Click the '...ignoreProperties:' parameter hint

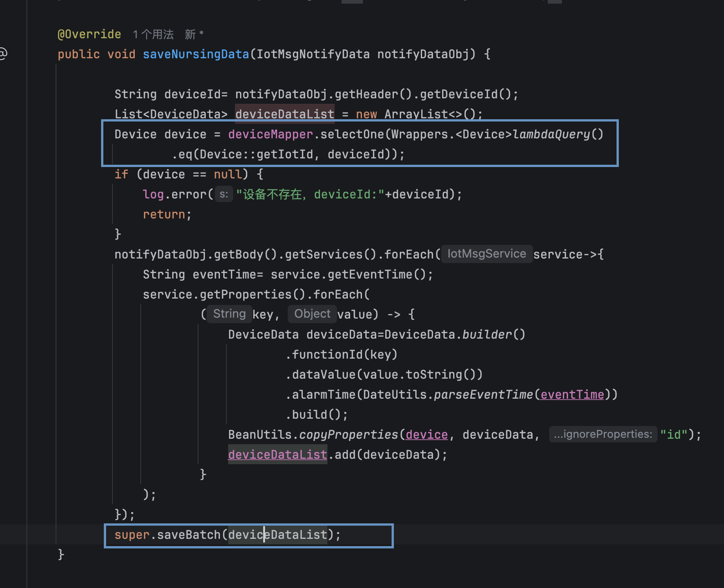tap(603, 435)
